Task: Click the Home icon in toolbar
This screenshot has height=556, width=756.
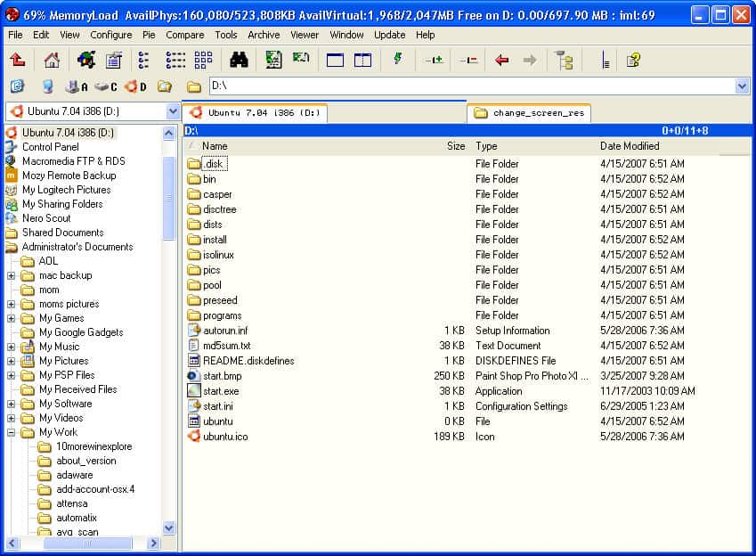Action: 52,61
